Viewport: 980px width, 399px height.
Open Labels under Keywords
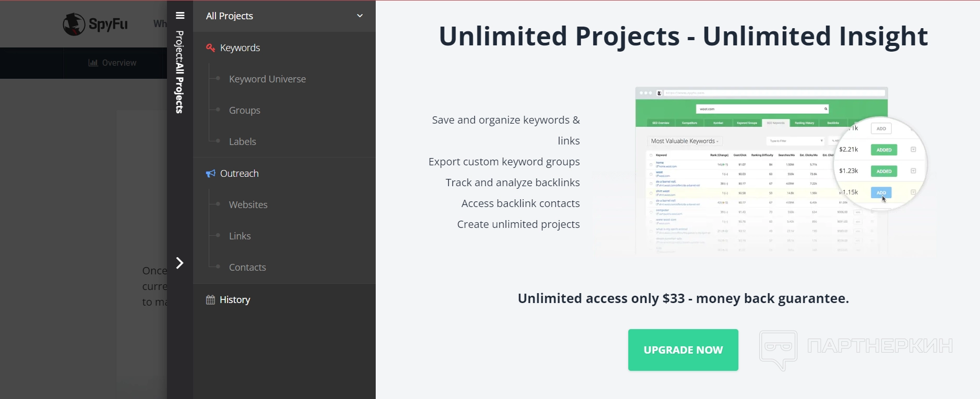[242, 142]
